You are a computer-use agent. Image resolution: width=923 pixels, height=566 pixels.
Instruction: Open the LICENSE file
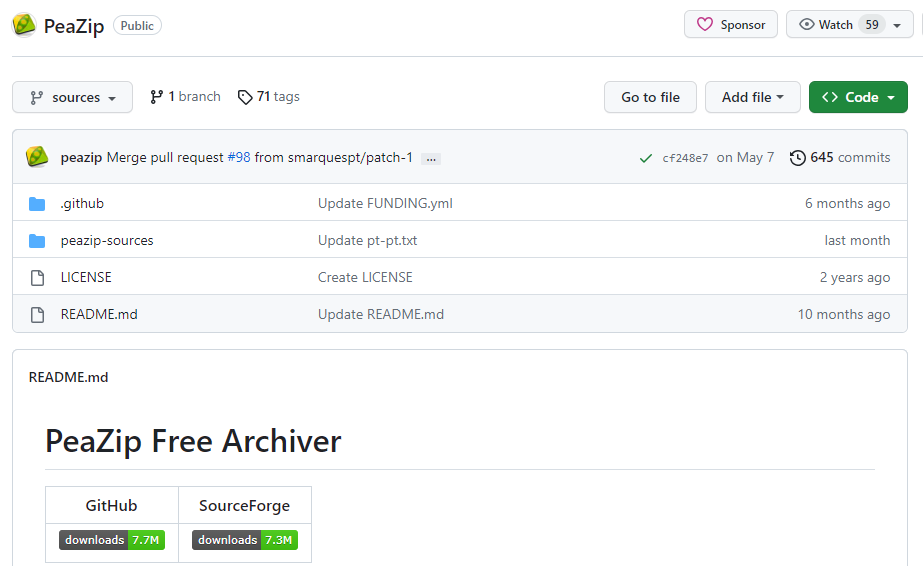(x=86, y=278)
